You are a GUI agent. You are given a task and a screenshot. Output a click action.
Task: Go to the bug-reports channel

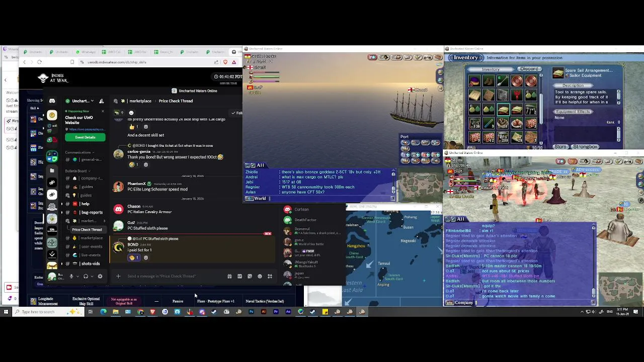coord(86,212)
